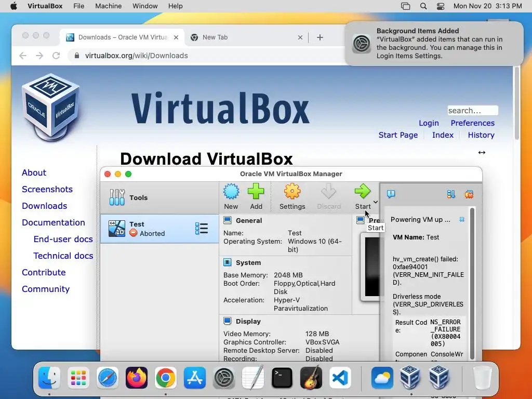Close the New Tab browser tab
The height and width of the screenshot is (399, 532).
click(300, 37)
